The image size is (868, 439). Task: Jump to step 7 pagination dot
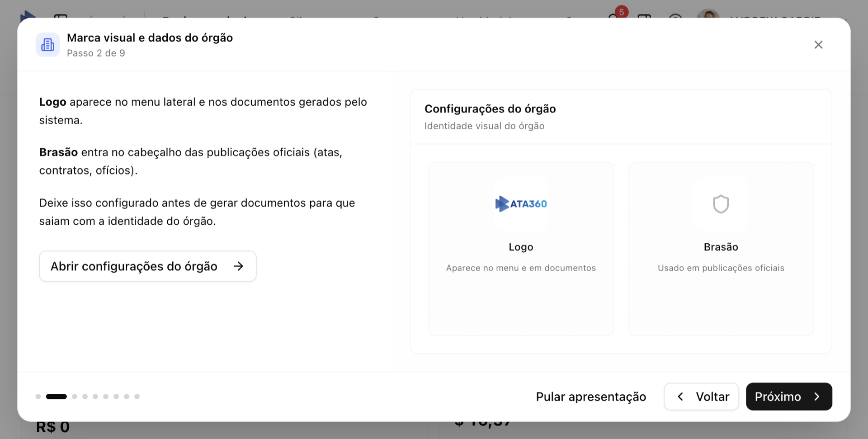(x=116, y=397)
